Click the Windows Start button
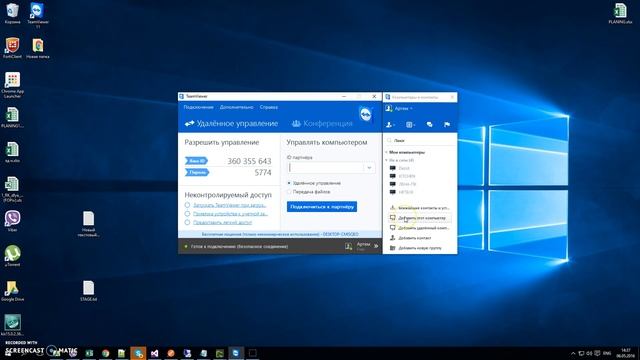Screen dimensions: 640x360 pos(8,353)
